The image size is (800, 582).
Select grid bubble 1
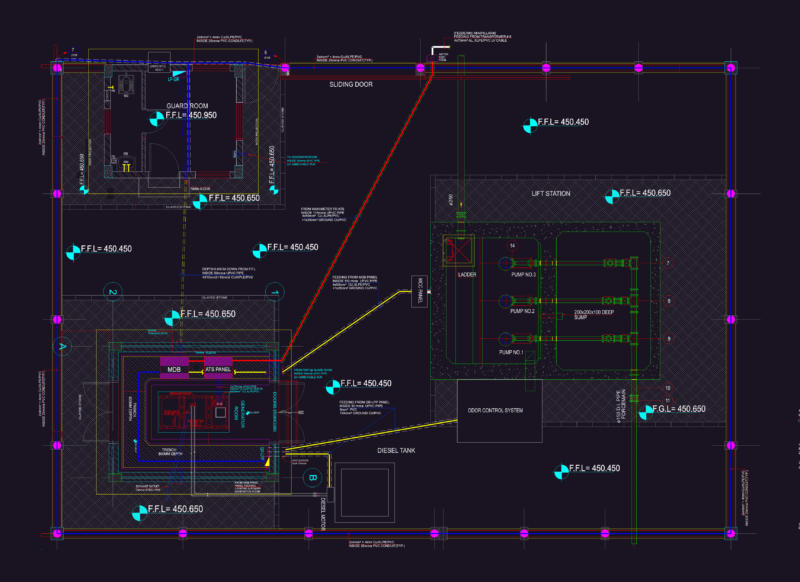tap(274, 292)
